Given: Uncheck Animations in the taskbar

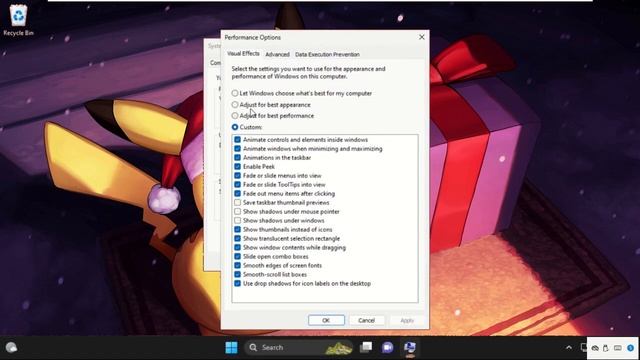Looking at the screenshot, I should click(x=238, y=158).
